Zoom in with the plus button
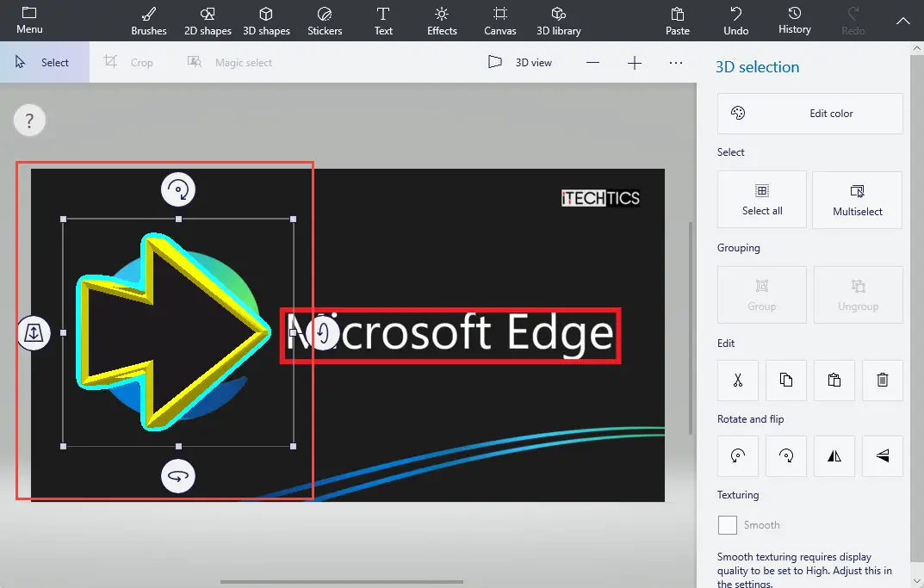This screenshot has width=924, height=588. click(x=634, y=63)
